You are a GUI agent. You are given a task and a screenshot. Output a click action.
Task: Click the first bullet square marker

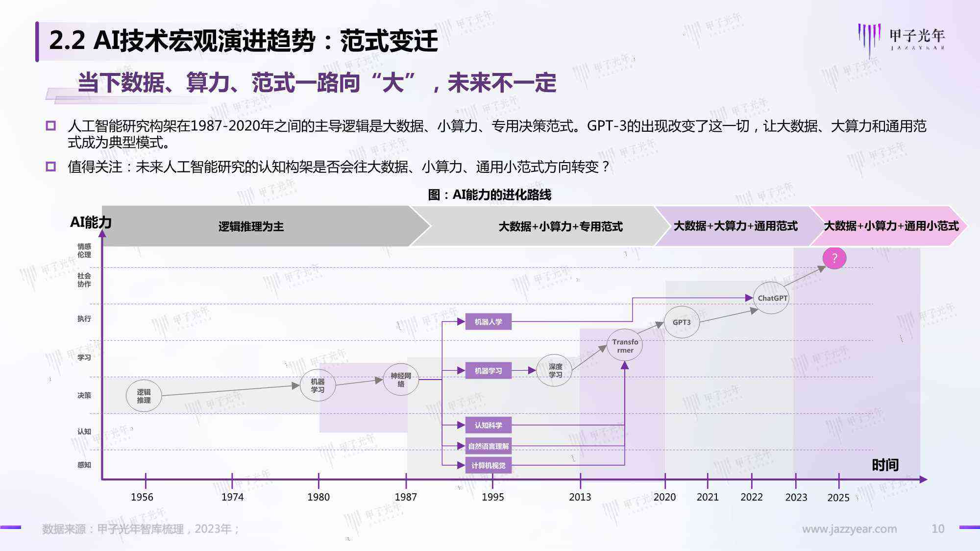coord(50,125)
